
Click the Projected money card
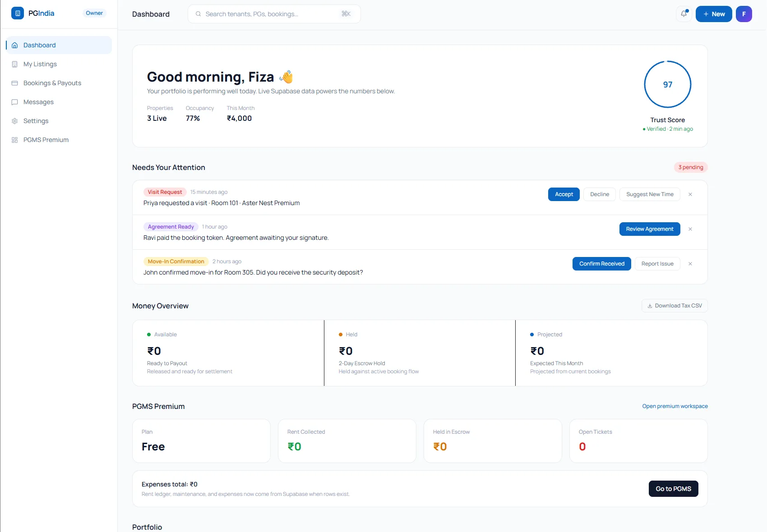(611, 353)
